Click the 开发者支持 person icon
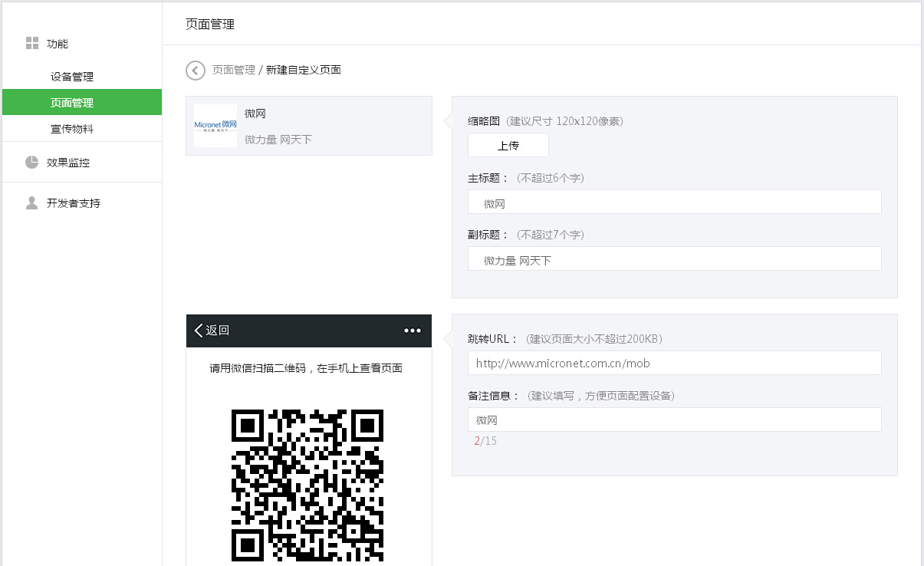 [x=31, y=202]
